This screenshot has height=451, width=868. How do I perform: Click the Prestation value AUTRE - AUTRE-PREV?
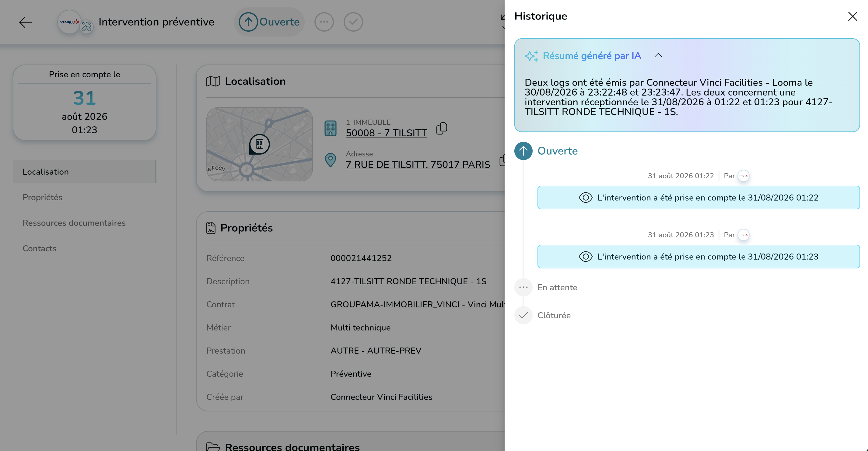tap(376, 351)
